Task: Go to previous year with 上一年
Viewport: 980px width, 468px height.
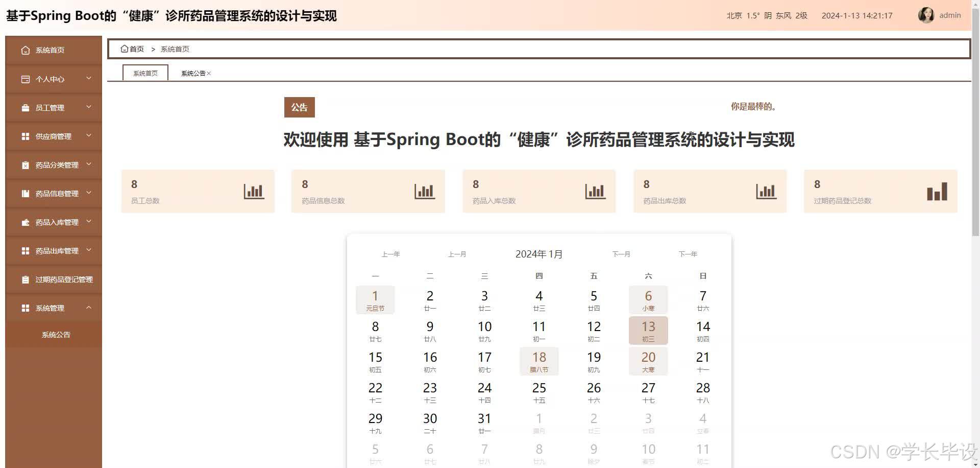Action: [x=391, y=254]
